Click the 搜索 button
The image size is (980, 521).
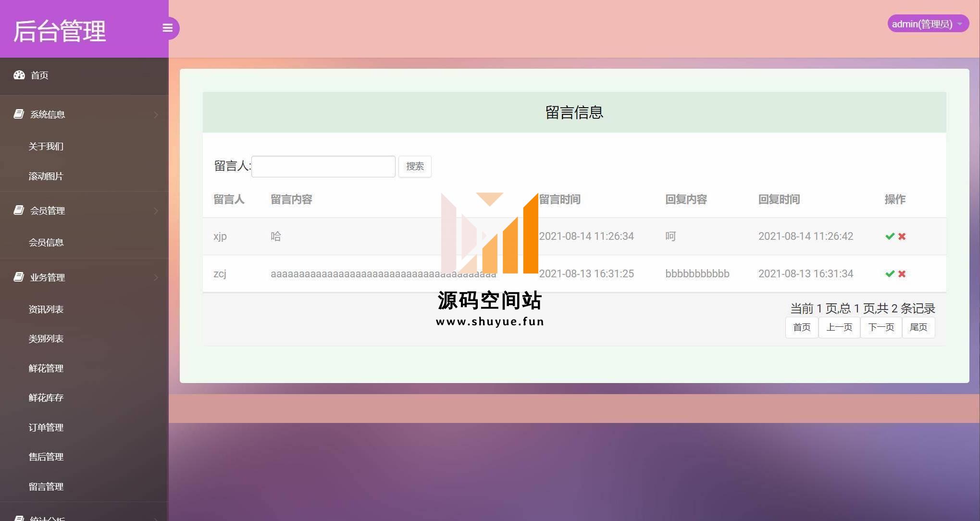pos(415,166)
